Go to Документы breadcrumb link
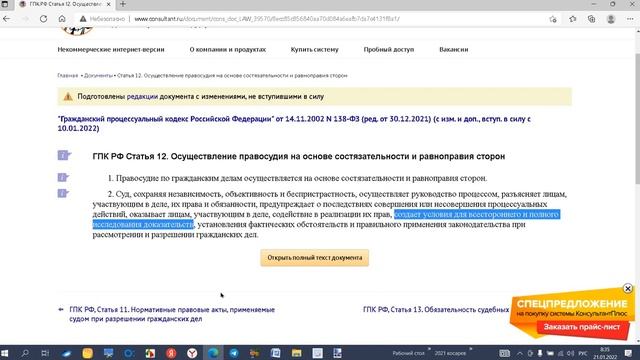640x360 pixels. coord(98,76)
